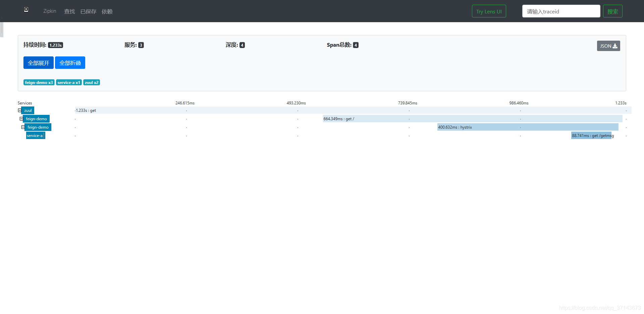The image size is (644, 314).
Task: Click the 493.230ms timeline label
Action: [x=296, y=103]
